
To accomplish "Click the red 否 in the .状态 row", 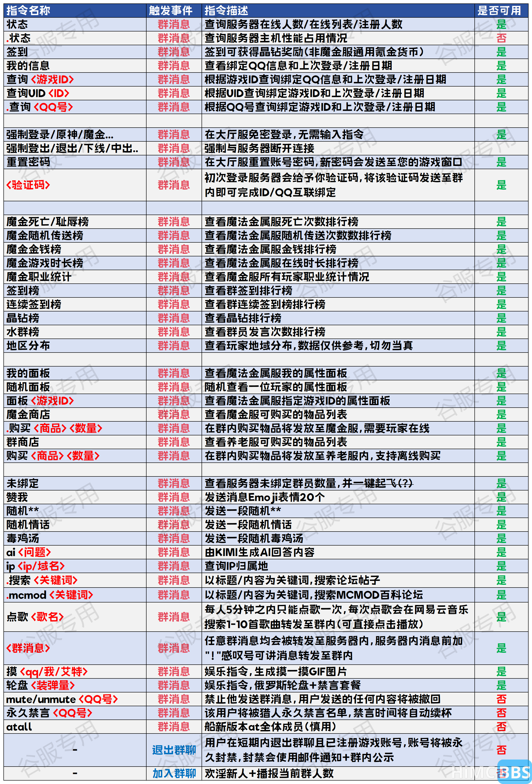I will point(501,38).
